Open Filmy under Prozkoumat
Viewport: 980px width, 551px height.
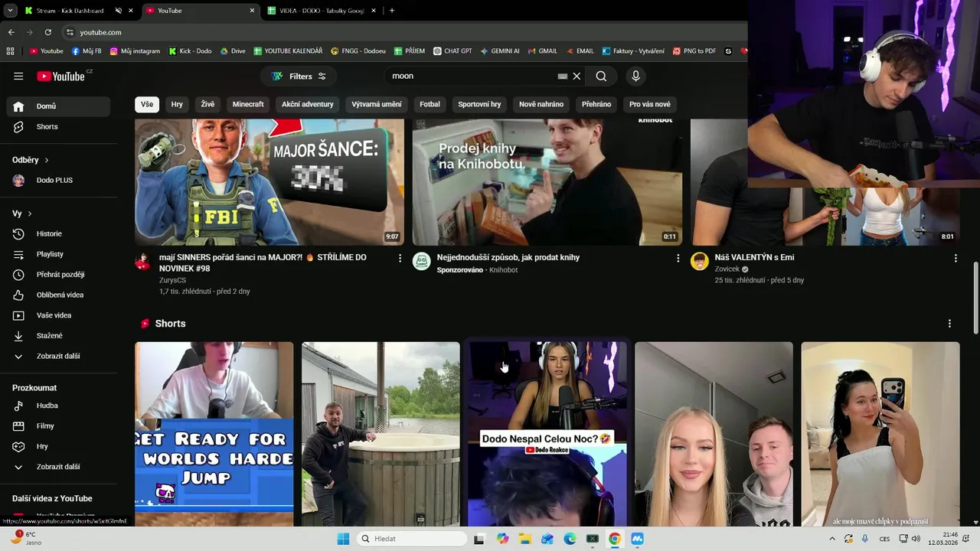(x=58, y=425)
